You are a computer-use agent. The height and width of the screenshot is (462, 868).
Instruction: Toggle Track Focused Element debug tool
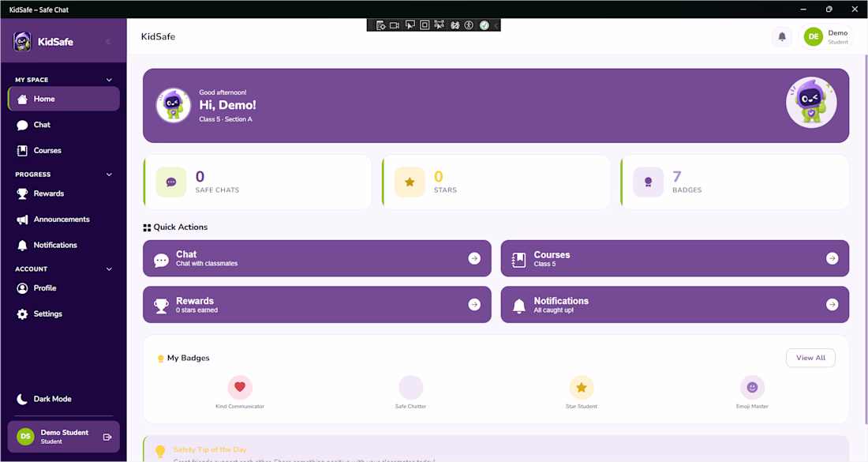[439, 25]
